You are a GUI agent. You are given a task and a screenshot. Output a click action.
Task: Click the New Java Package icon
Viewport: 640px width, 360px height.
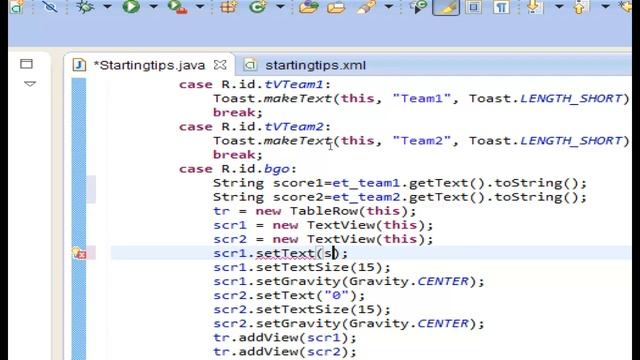[x=228, y=7]
